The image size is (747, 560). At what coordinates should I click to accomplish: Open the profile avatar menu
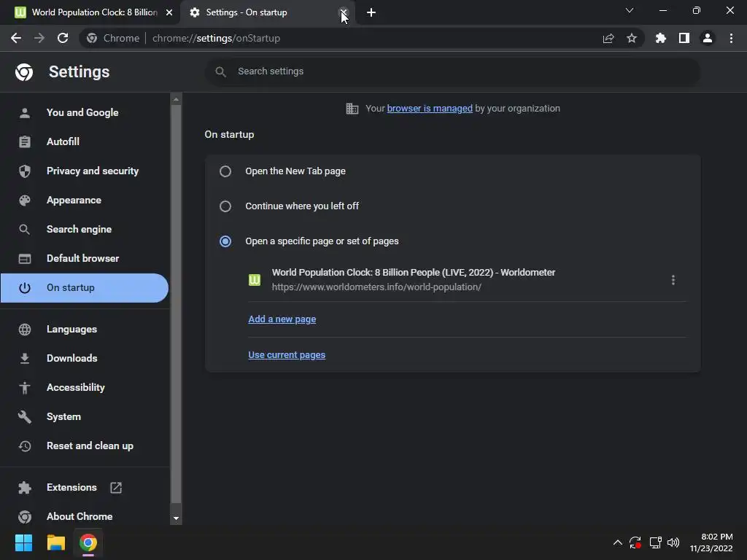(708, 38)
